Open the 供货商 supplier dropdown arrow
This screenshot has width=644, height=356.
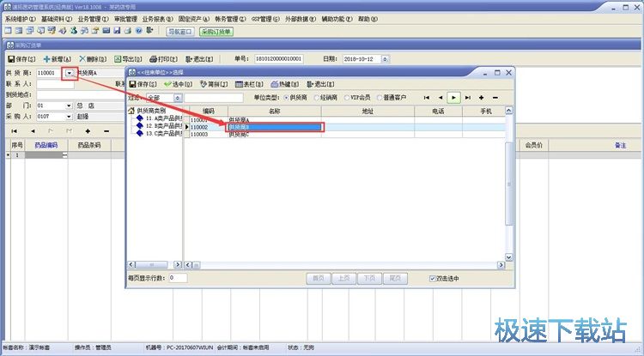(x=70, y=73)
